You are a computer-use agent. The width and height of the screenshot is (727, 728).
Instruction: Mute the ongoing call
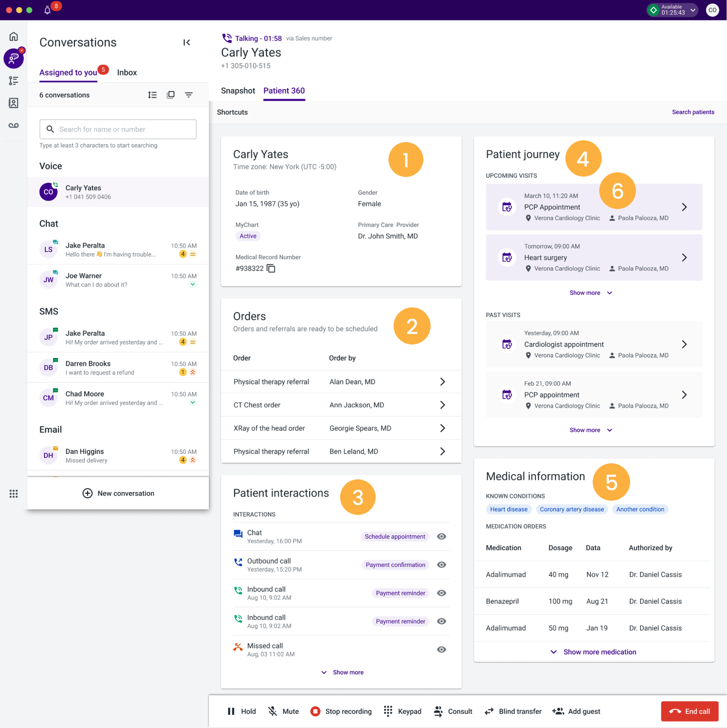283,711
